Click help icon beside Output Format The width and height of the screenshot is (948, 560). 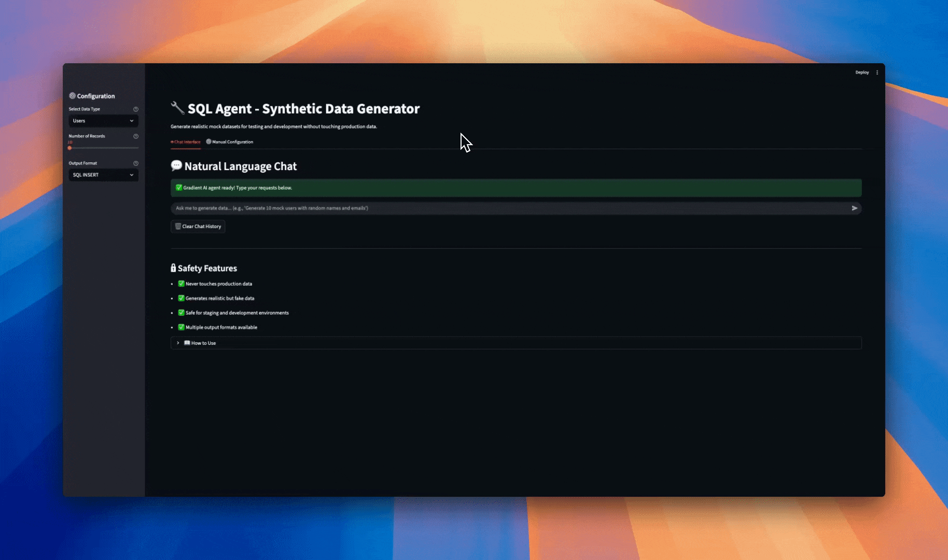pyautogui.click(x=136, y=163)
